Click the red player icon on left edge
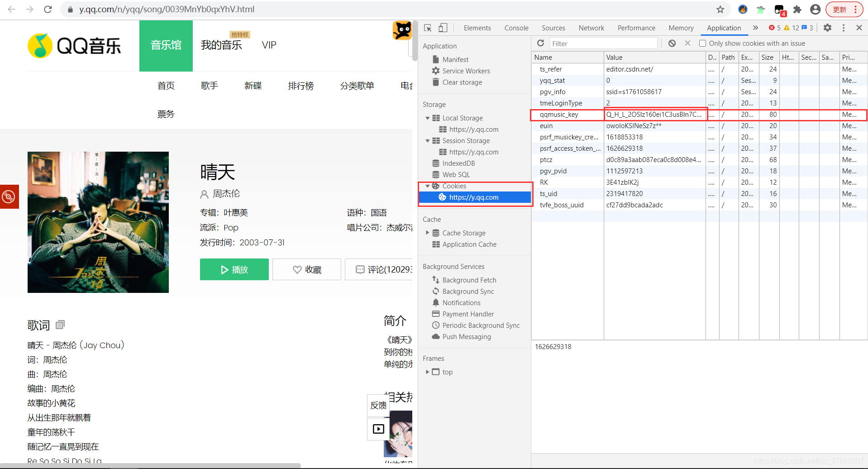868x469 pixels. point(9,196)
